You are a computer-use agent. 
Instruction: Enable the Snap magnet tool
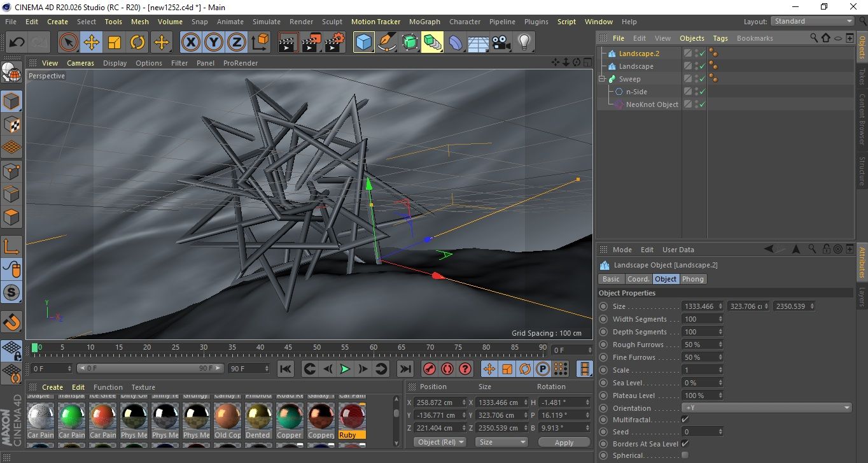[x=11, y=322]
